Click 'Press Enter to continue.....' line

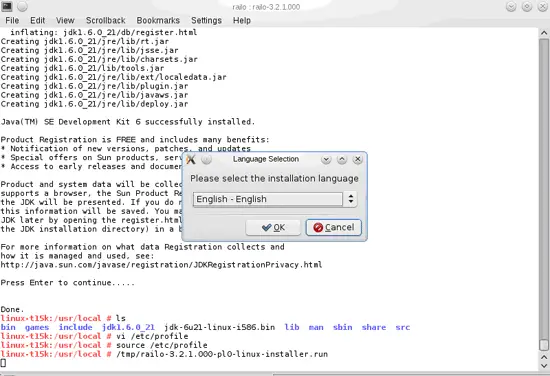(x=67, y=283)
